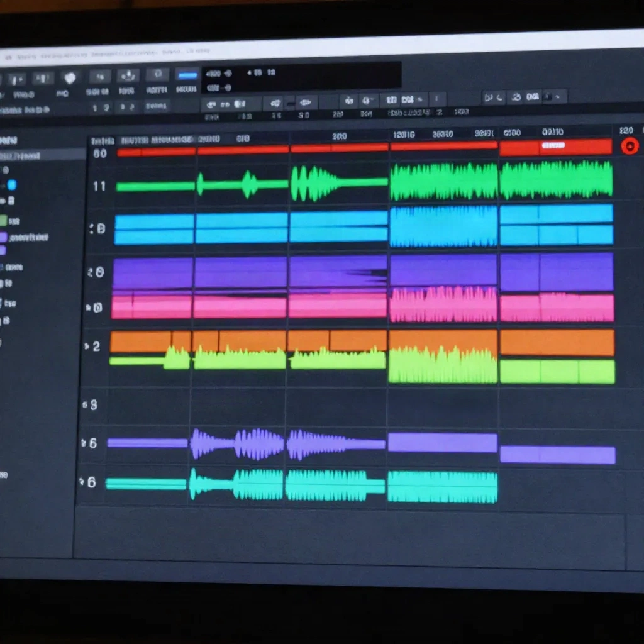
Task: Select the first pink clip on the pink track
Action: tap(152, 306)
